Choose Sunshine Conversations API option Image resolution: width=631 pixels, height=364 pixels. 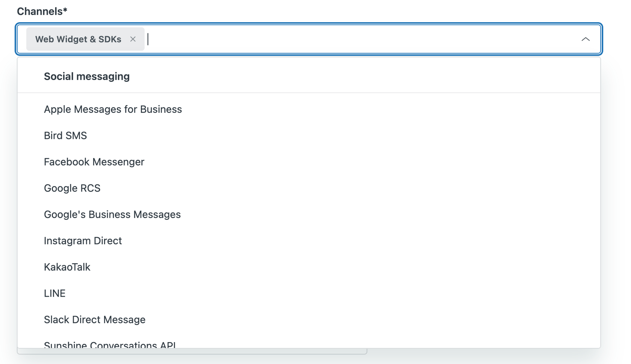[110, 344]
